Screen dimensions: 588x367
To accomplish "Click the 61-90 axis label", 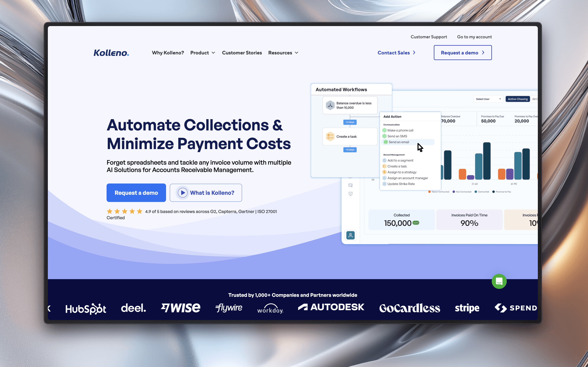I will coord(514,184).
